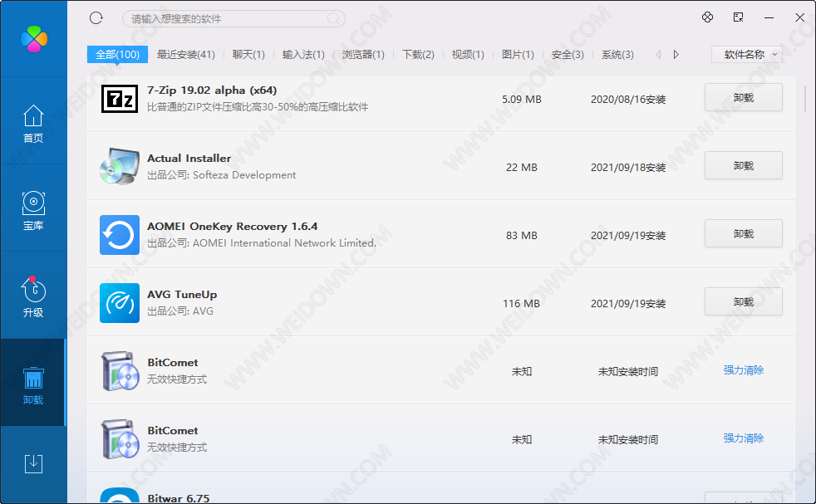This screenshot has width=816, height=504.
Task: Select the Actual Installer title text
Action: (189, 158)
